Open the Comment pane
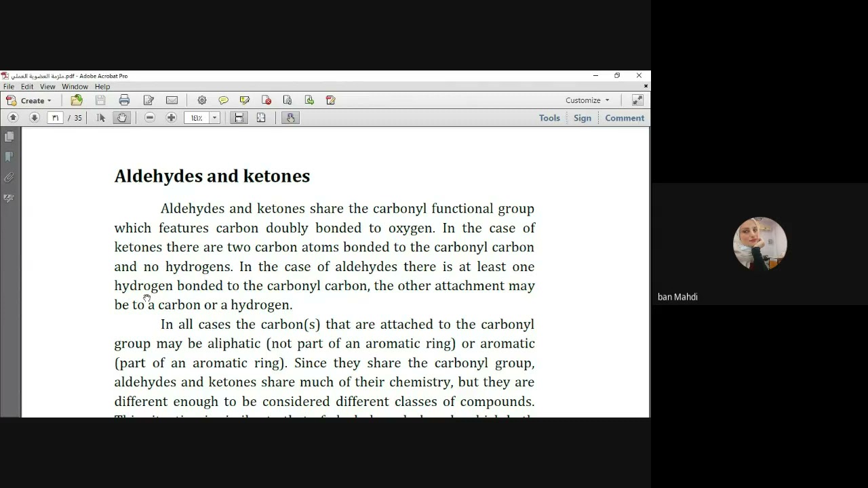This screenshot has width=868, height=488. point(625,118)
